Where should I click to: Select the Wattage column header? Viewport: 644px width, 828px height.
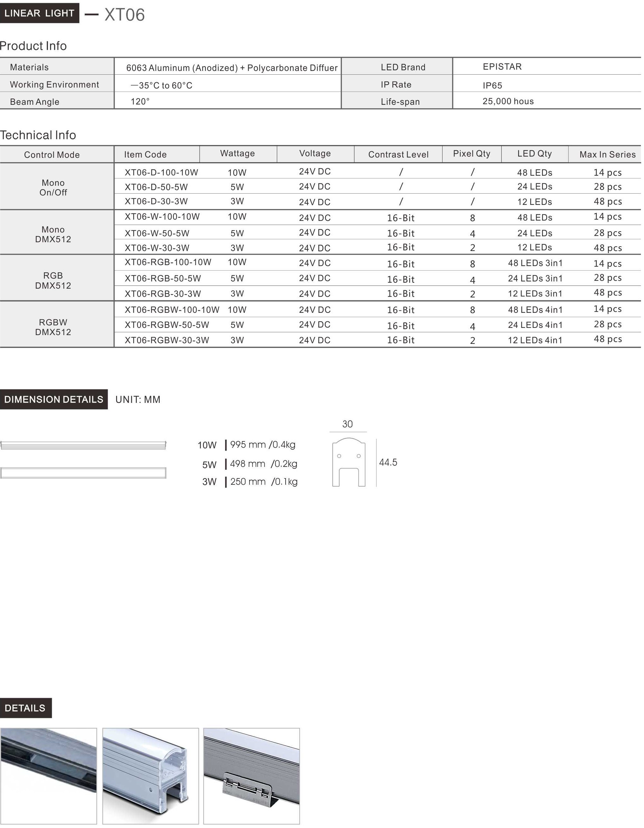238,153
